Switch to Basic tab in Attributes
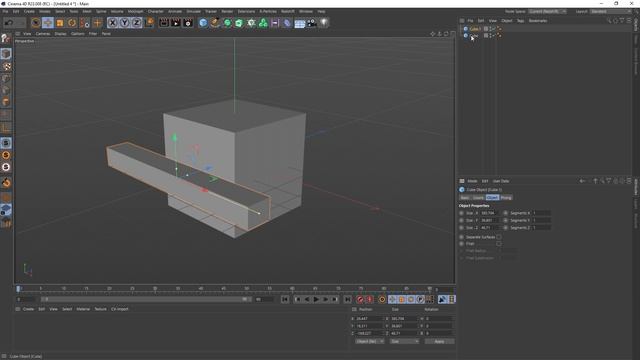The width and height of the screenshot is (640, 360). [x=465, y=198]
